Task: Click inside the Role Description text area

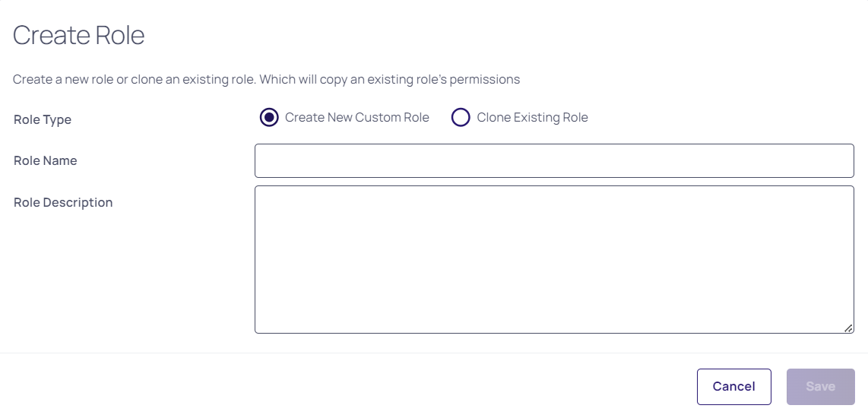Action: [554, 259]
